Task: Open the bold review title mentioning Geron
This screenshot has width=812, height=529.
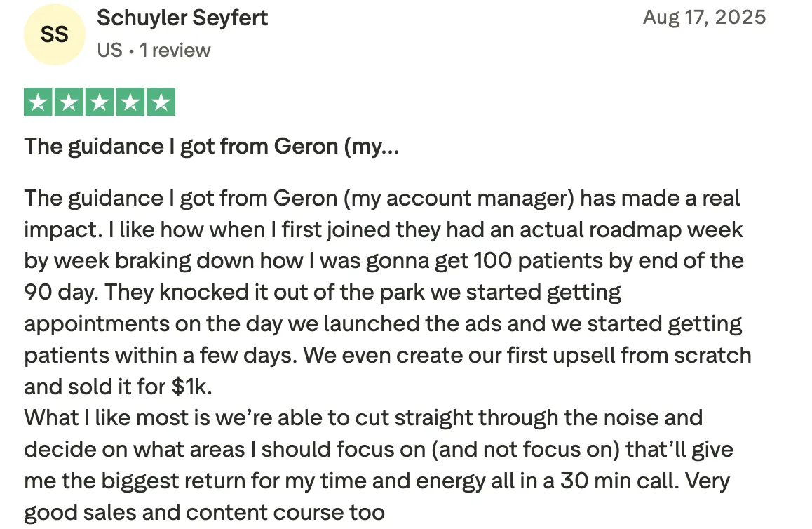Action: (211, 147)
